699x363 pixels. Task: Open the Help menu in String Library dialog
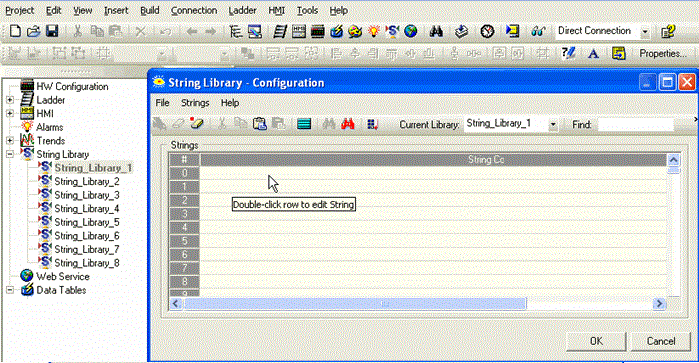[x=230, y=103]
